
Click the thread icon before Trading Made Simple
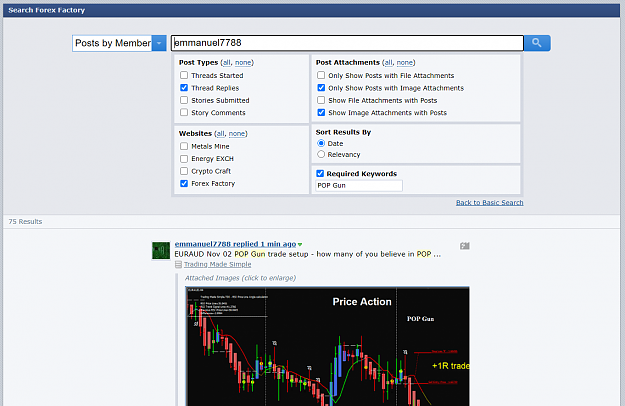(x=178, y=264)
